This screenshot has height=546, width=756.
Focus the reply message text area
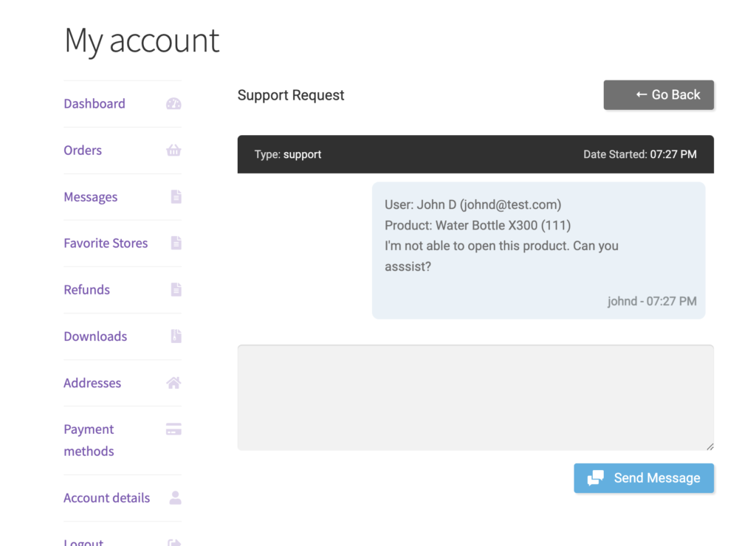click(475, 398)
